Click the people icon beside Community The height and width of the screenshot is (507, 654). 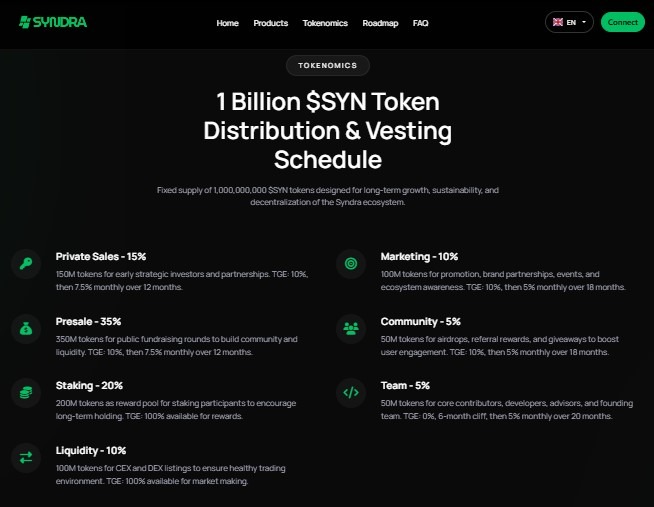pyautogui.click(x=350, y=328)
